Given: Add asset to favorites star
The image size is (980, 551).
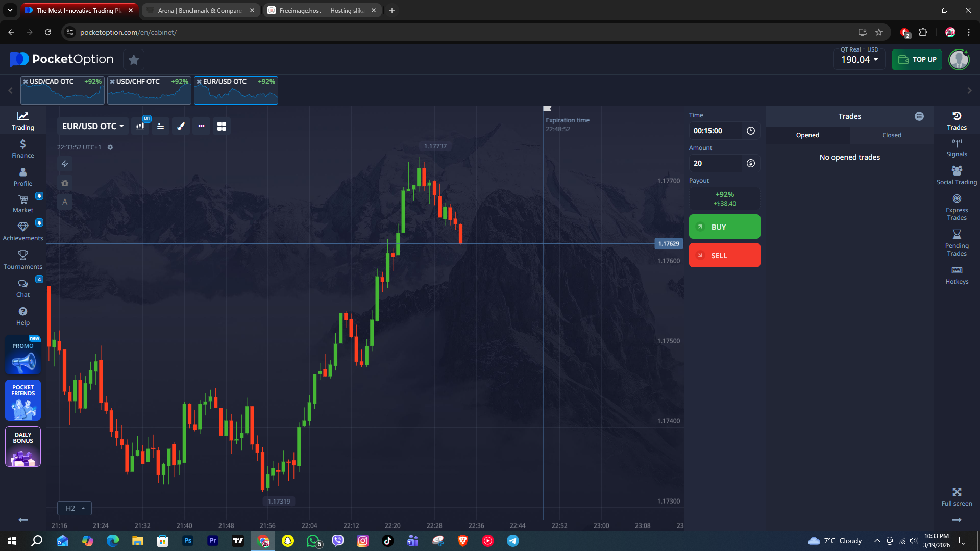Looking at the screenshot, I should (x=134, y=60).
